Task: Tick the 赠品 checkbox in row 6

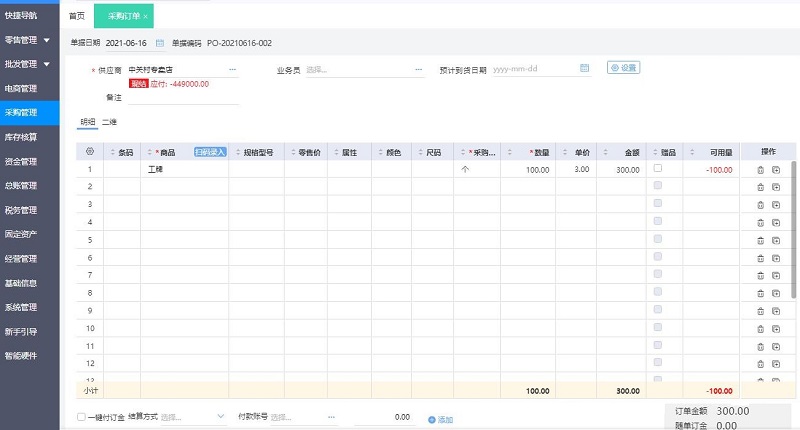Action: (658, 256)
